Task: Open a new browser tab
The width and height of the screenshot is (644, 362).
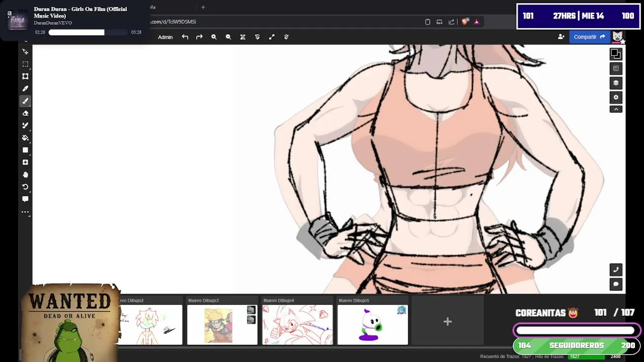Action: pyautogui.click(x=203, y=7)
